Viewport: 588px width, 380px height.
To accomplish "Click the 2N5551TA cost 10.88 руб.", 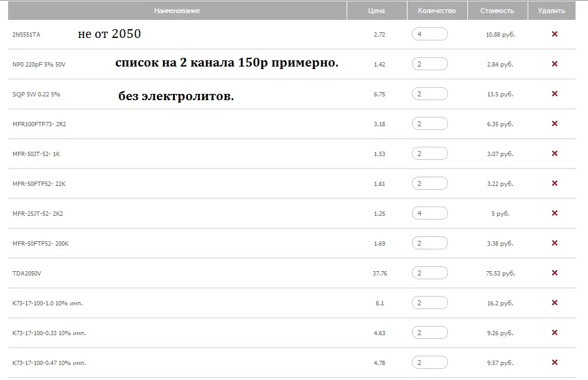I will tap(500, 34).
